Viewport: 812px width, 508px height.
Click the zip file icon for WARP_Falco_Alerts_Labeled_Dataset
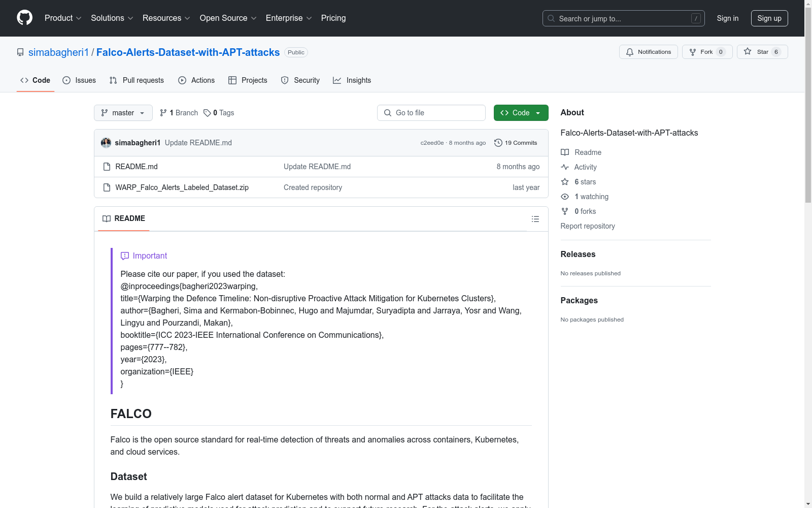107,187
